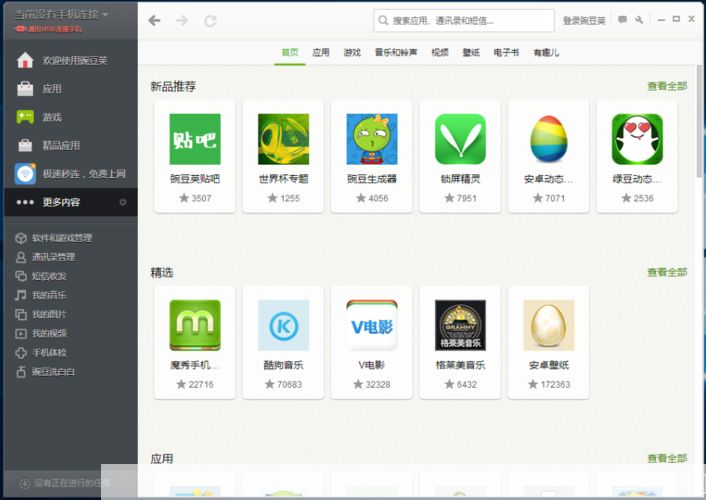Open the 豌豆荚贴吧 app icon
Screen dimensions: 706x500
[195, 139]
